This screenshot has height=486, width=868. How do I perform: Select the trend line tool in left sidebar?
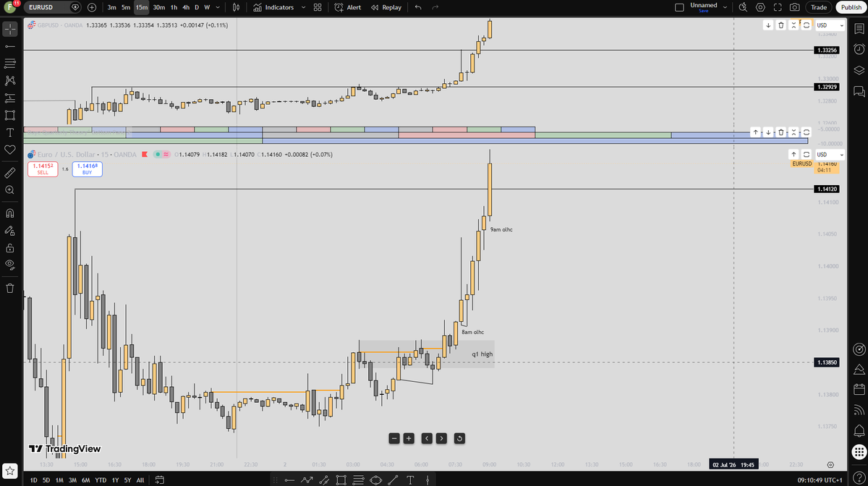[x=10, y=47]
